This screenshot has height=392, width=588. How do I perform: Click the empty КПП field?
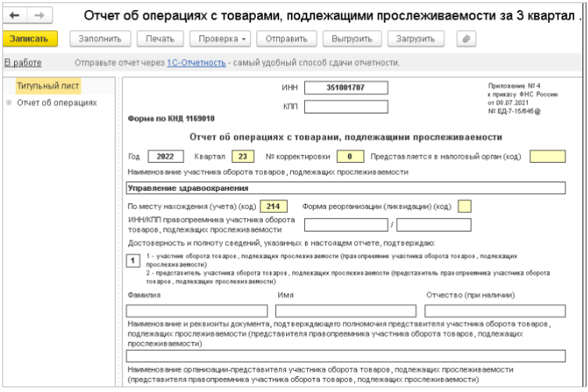(x=345, y=106)
